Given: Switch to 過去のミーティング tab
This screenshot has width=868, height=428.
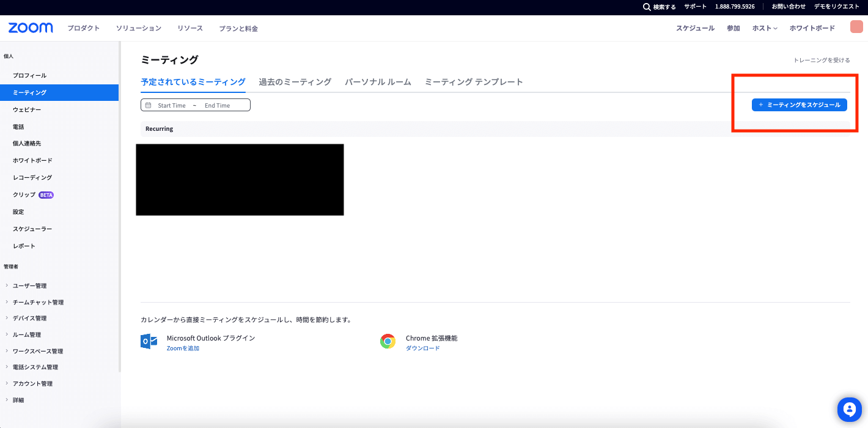Looking at the screenshot, I should point(295,82).
